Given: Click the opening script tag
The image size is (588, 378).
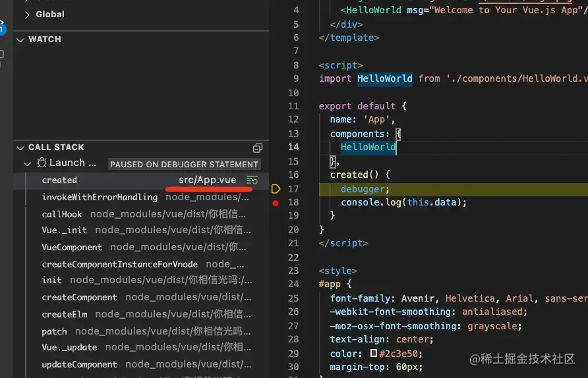Looking at the screenshot, I should pos(341,65).
